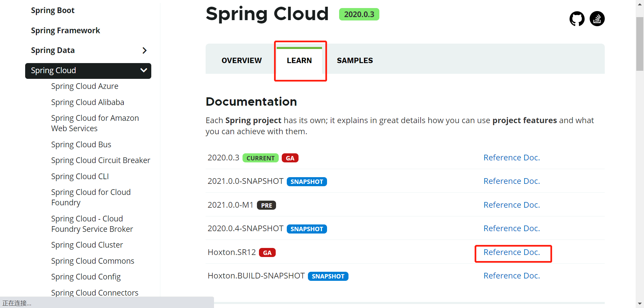Open Spring Cloud Azure project page
Screen dimensions: 644x308
click(x=85, y=86)
